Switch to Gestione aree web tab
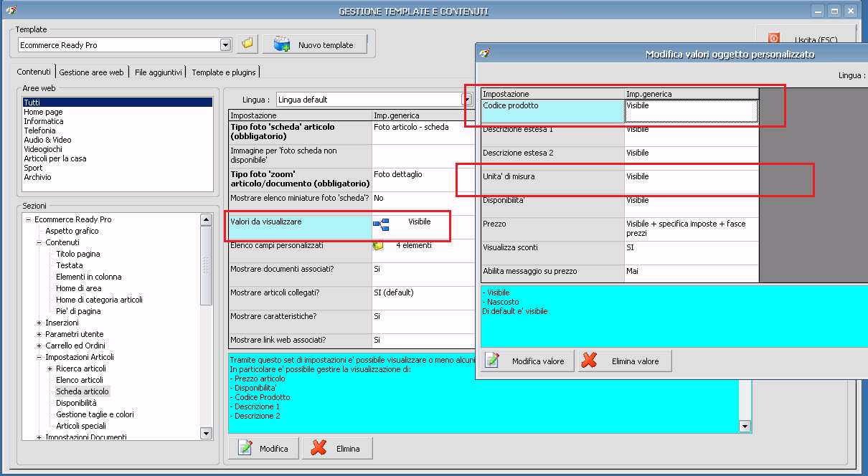This screenshot has height=476, width=868. pos(91,72)
